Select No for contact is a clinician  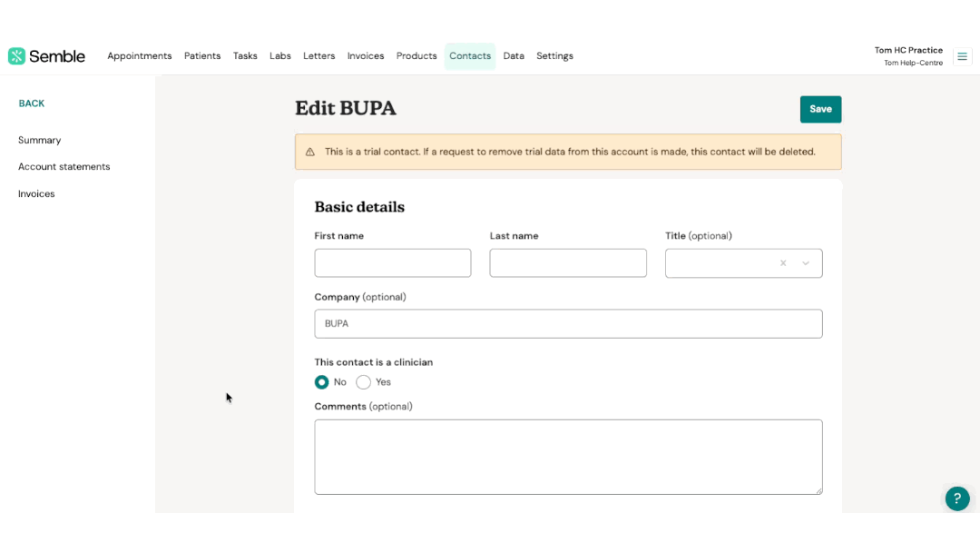[321, 382]
